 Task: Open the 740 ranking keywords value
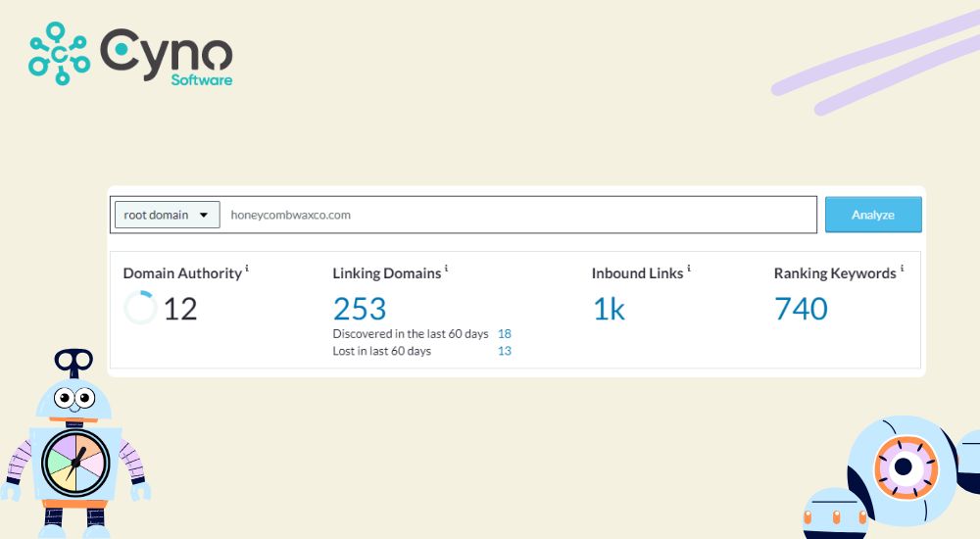(x=801, y=309)
